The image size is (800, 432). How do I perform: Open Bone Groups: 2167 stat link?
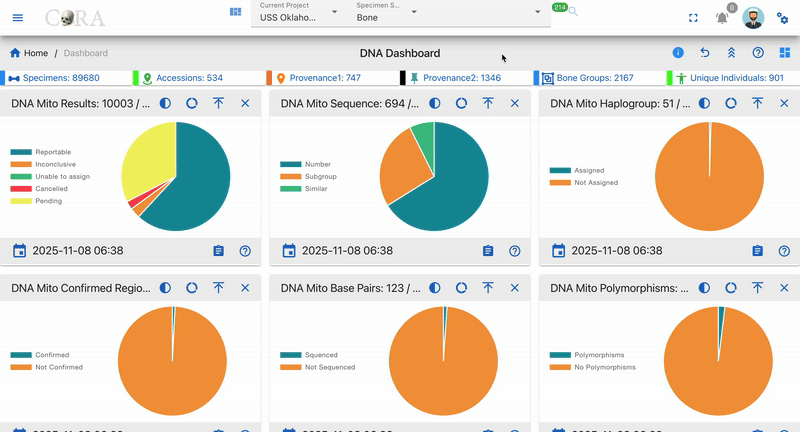point(595,78)
